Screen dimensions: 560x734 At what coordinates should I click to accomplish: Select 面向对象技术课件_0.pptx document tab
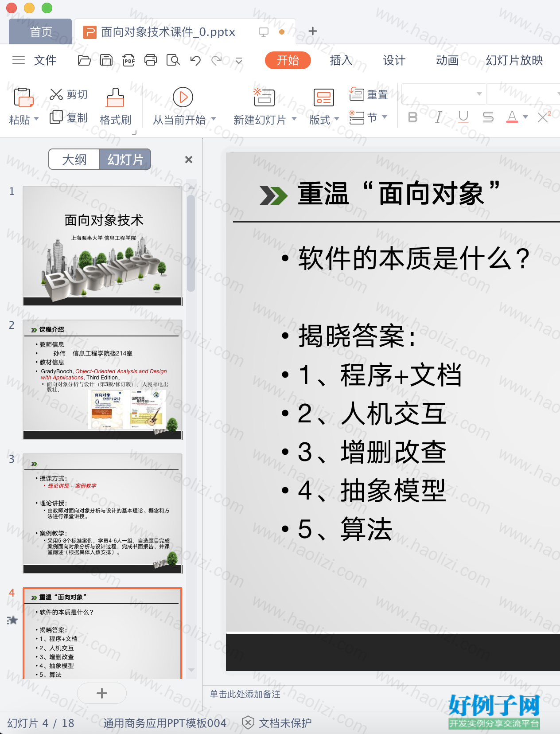click(168, 32)
